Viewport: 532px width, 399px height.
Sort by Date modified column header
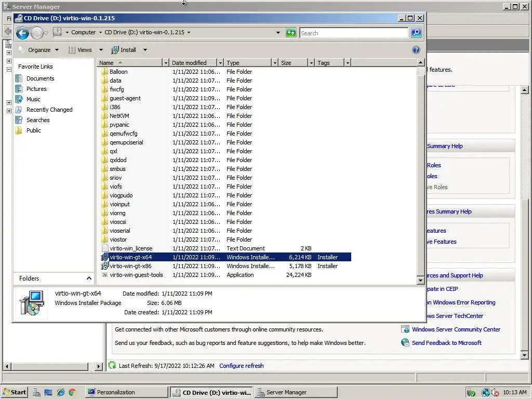point(193,63)
